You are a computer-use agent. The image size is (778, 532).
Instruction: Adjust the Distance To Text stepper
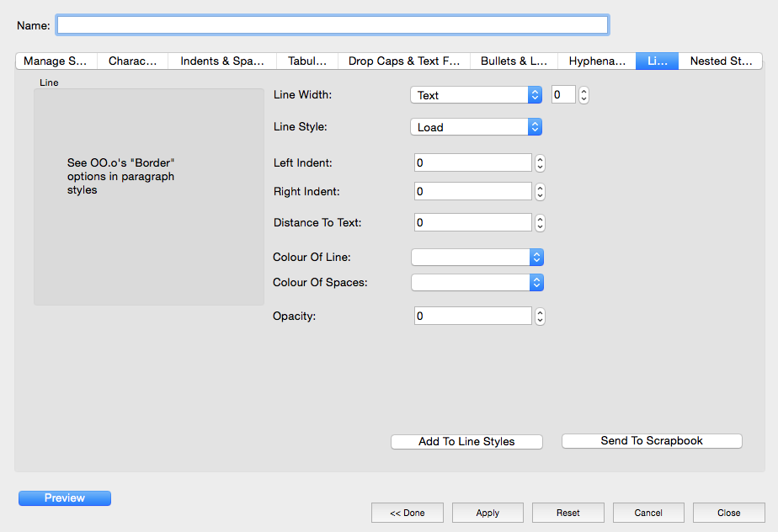click(x=541, y=223)
